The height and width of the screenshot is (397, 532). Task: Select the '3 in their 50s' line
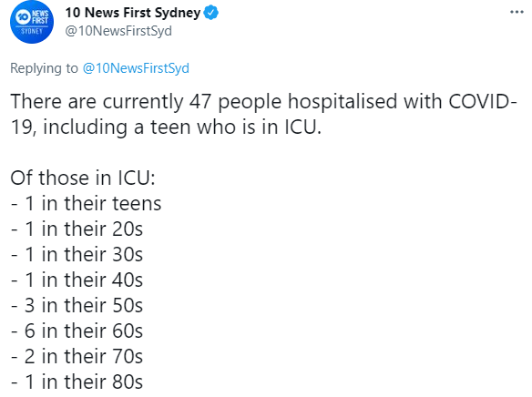77,305
